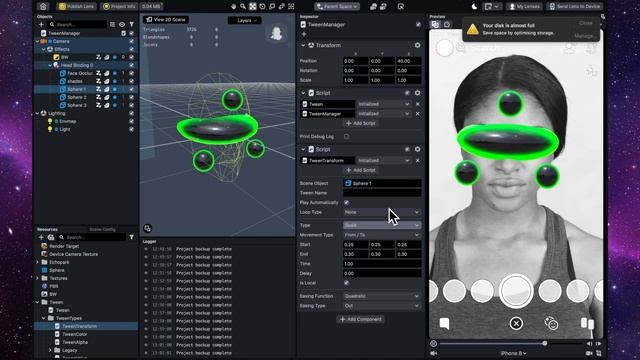Viewport: 640px width, 360px height.
Task: Switch to the Resources tab
Action: [47, 229]
